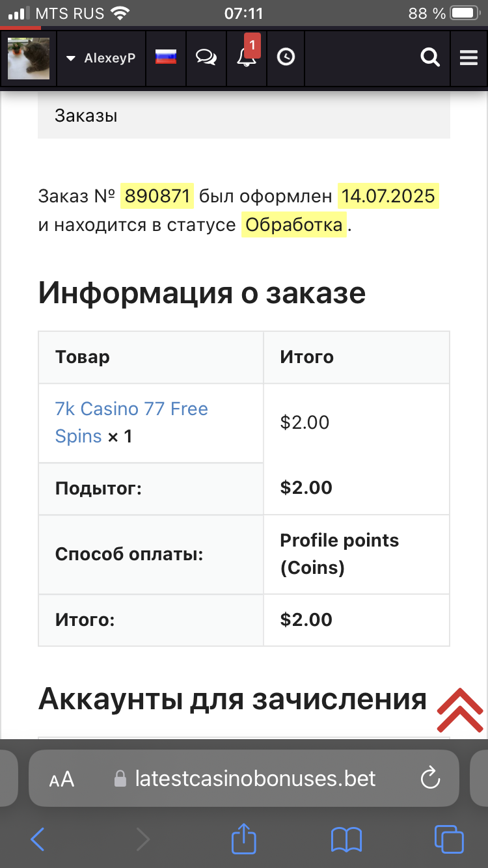488x868 pixels.
Task: Select the Заказы tab header
Action: coord(86,116)
